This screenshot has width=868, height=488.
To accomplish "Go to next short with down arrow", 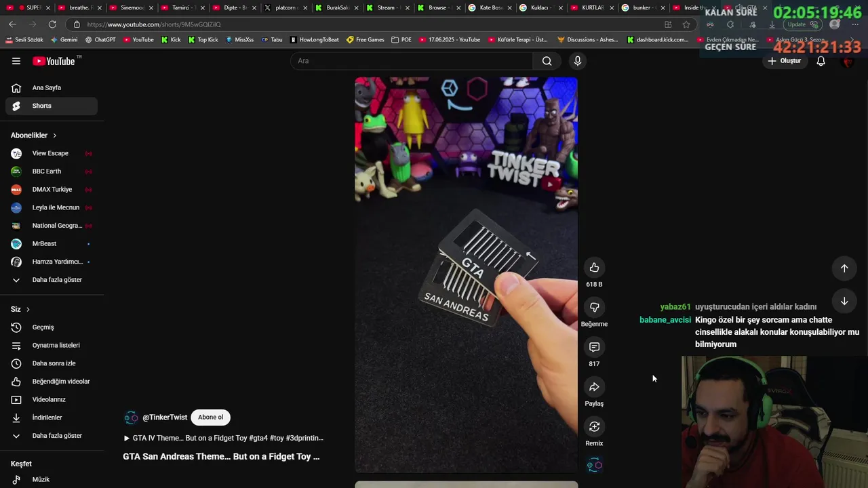I will 844,301.
